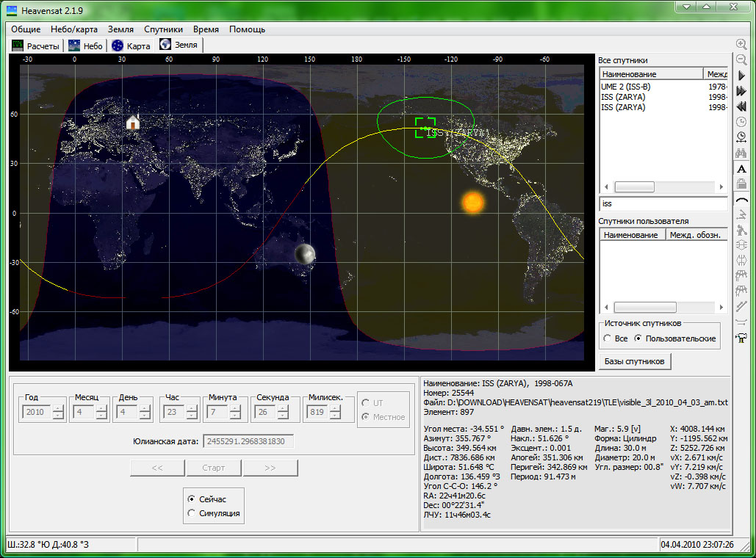The height and width of the screenshot is (558, 756).
Task: Switch to the Небо tab
Action: (x=86, y=46)
